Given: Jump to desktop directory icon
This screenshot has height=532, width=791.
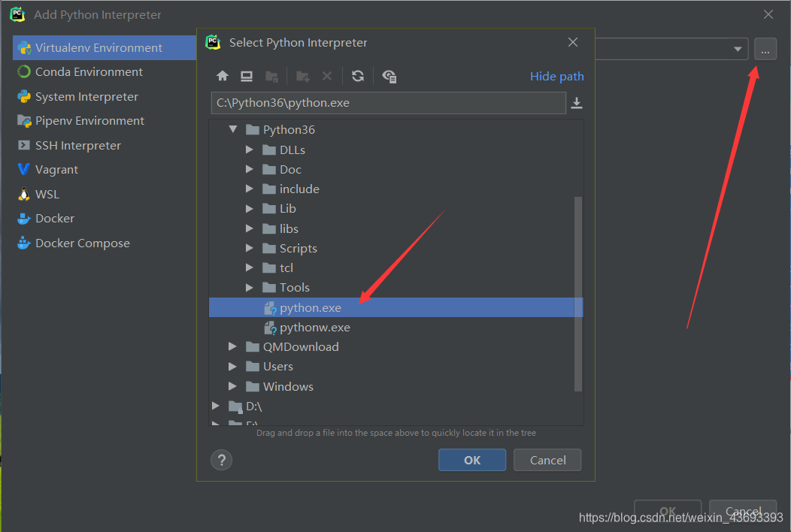Looking at the screenshot, I should coord(246,76).
